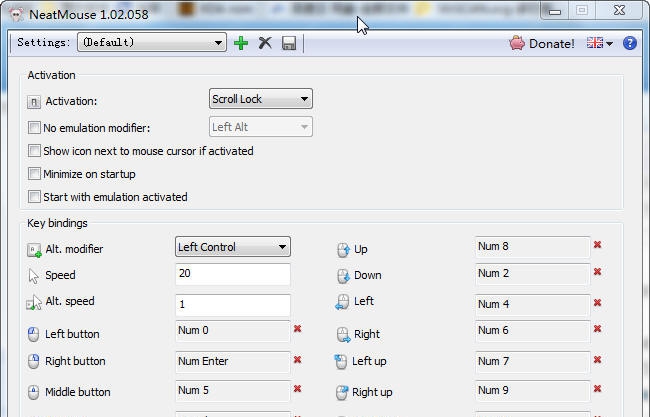650x417 pixels.
Task: Clear the Left direction binding with red X
Action: pos(597,303)
